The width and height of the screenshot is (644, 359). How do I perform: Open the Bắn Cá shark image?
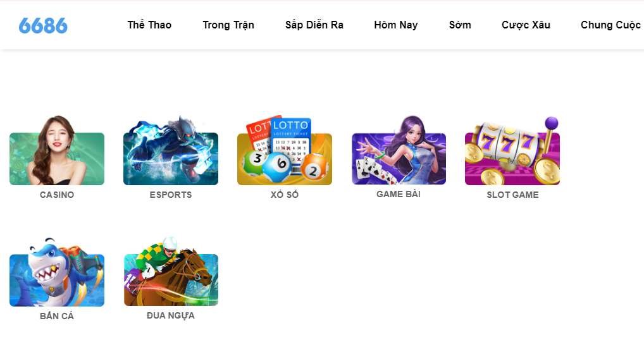57,272
